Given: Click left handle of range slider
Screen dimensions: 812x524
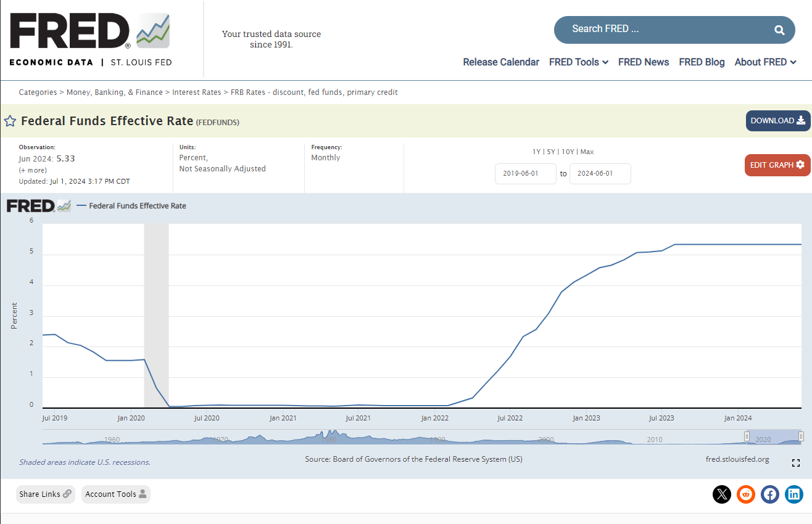Looking at the screenshot, I should [747, 436].
